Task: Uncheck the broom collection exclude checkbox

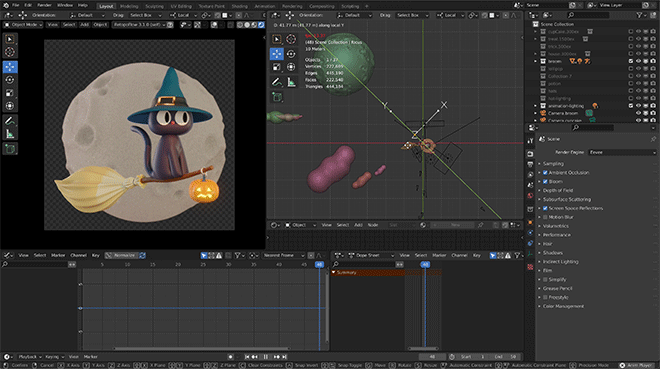Action: click(x=631, y=61)
